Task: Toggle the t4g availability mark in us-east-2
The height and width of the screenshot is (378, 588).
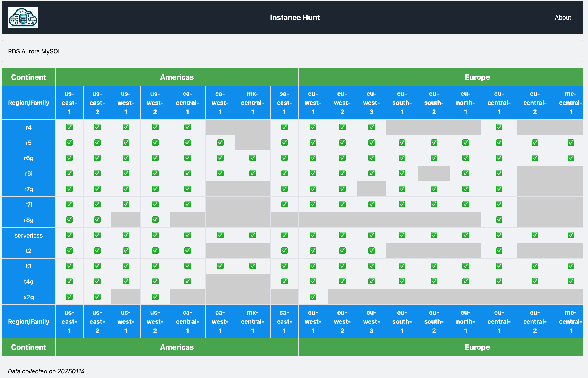Action: [97, 281]
